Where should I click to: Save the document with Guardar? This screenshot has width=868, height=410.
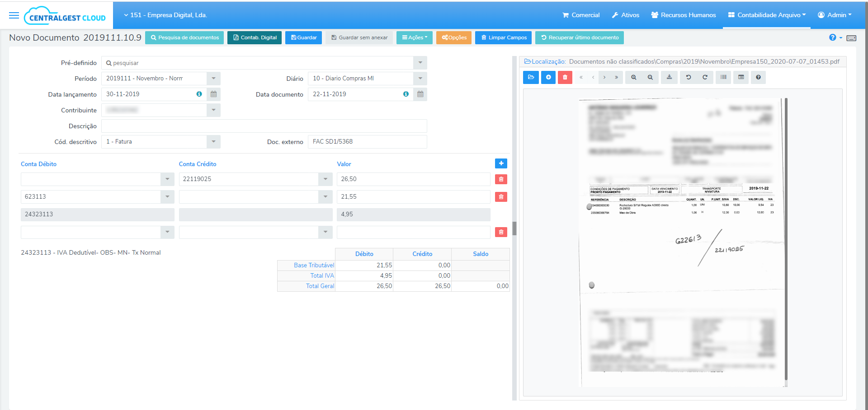[303, 37]
